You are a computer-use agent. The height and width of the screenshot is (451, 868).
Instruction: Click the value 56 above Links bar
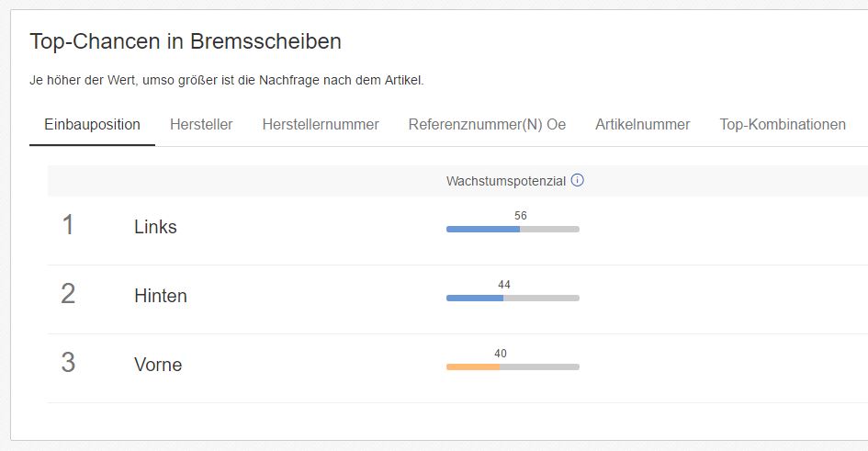[x=521, y=216]
